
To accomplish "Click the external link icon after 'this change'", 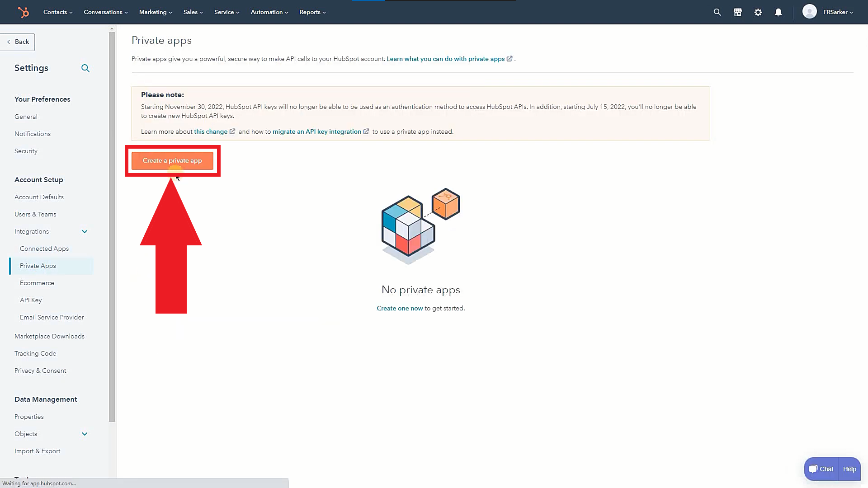I will [x=232, y=131].
